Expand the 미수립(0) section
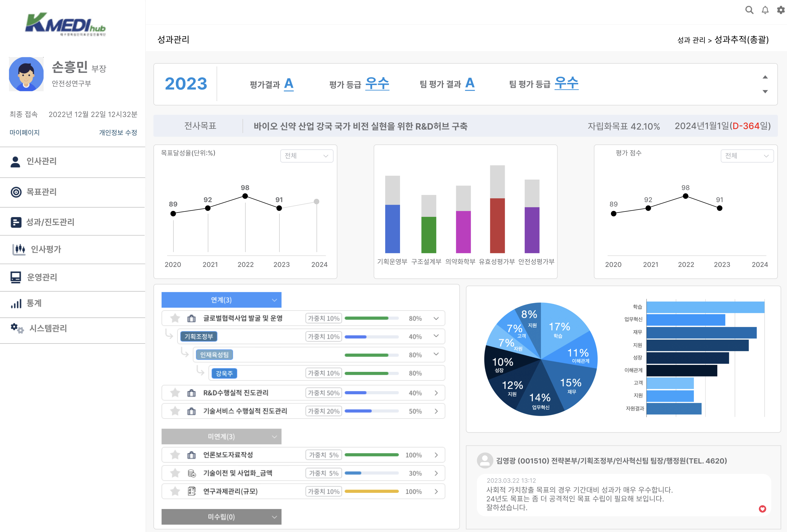 pyautogui.click(x=221, y=517)
